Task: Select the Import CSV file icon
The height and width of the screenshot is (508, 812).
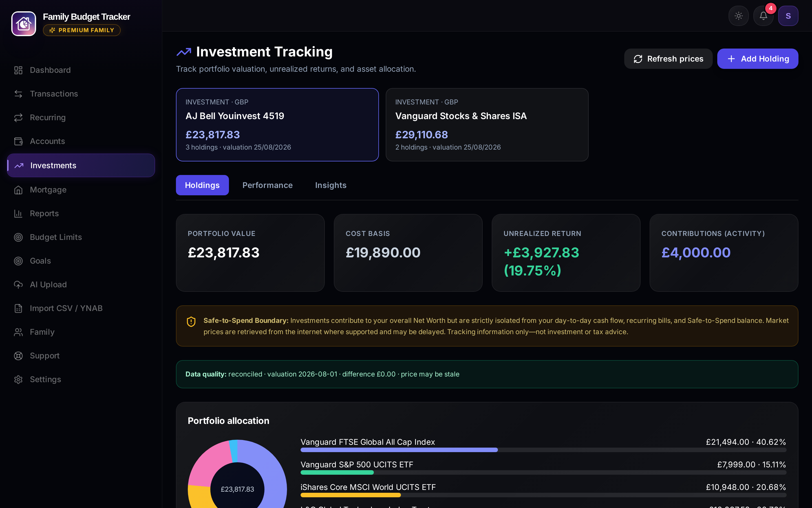Action: tap(18, 308)
